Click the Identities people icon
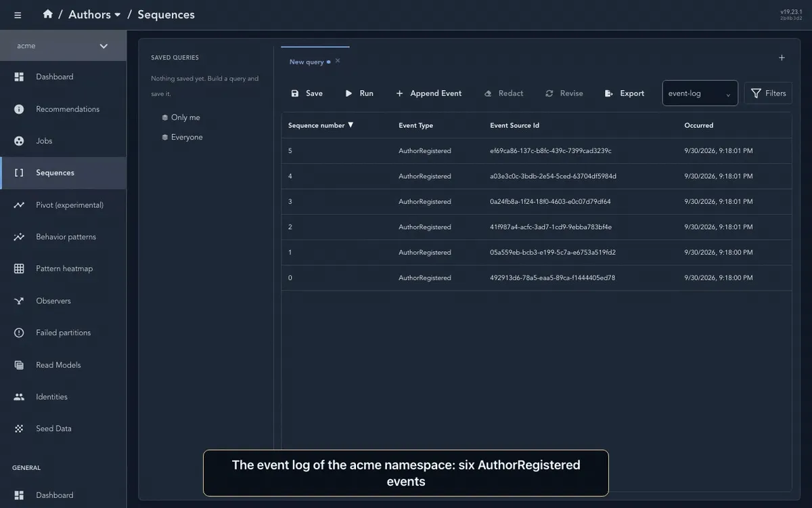812x508 pixels. pos(19,397)
